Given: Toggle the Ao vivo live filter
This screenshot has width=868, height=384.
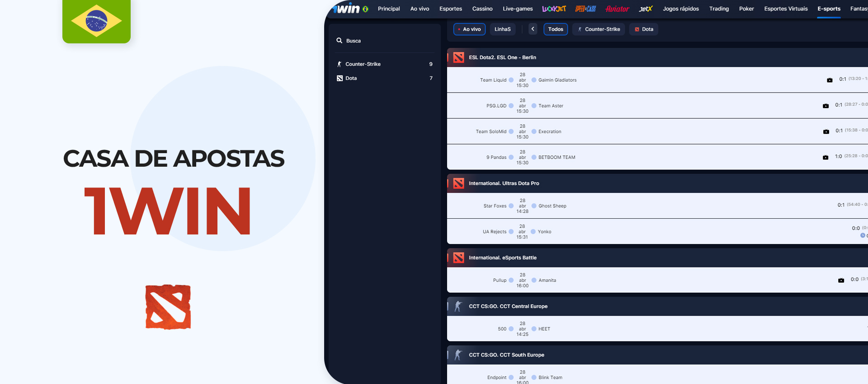Looking at the screenshot, I should point(469,29).
